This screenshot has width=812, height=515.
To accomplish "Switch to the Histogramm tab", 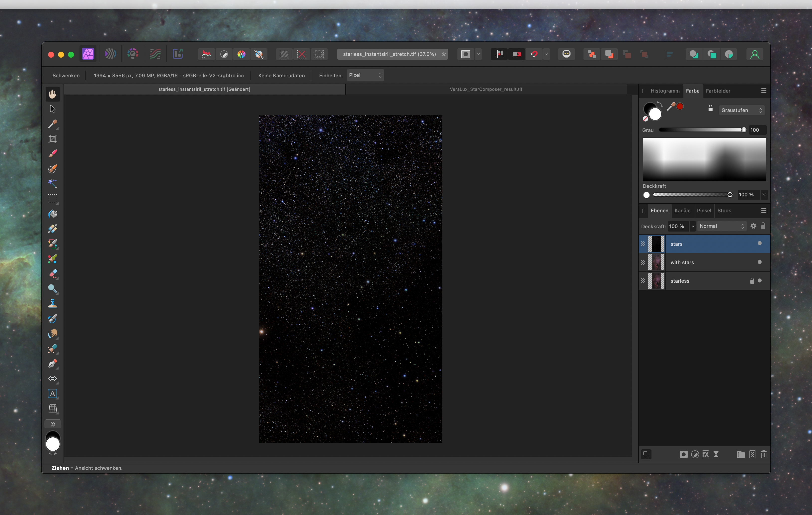I will pos(665,91).
